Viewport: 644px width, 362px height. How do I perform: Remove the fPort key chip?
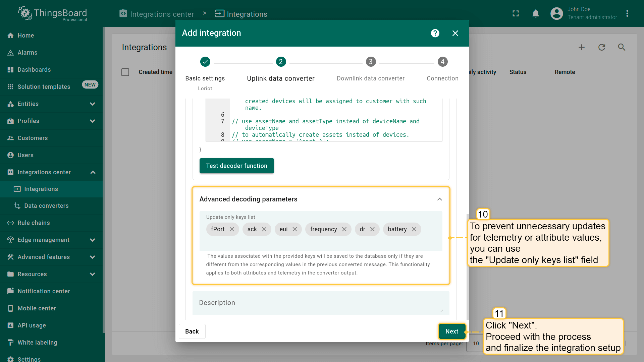click(232, 229)
